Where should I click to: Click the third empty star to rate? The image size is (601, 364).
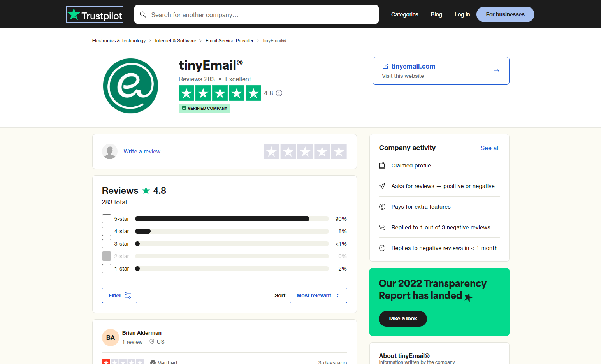[x=305, y=151]
